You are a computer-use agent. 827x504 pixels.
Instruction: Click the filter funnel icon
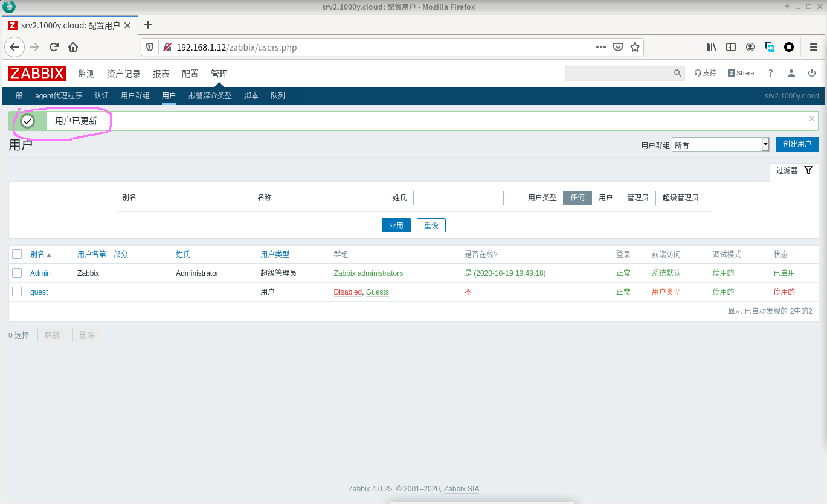(x=808, y=171)
